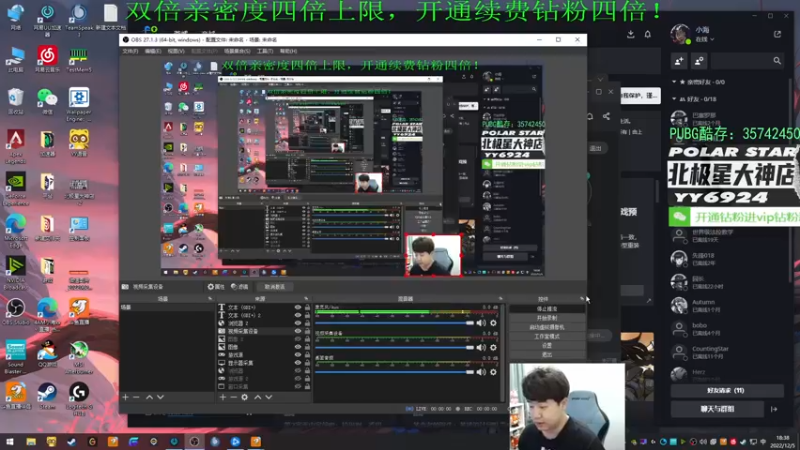
Task: Toggle the lock on the 文本 (GDI+) source
Action: [x=307, y=308]
